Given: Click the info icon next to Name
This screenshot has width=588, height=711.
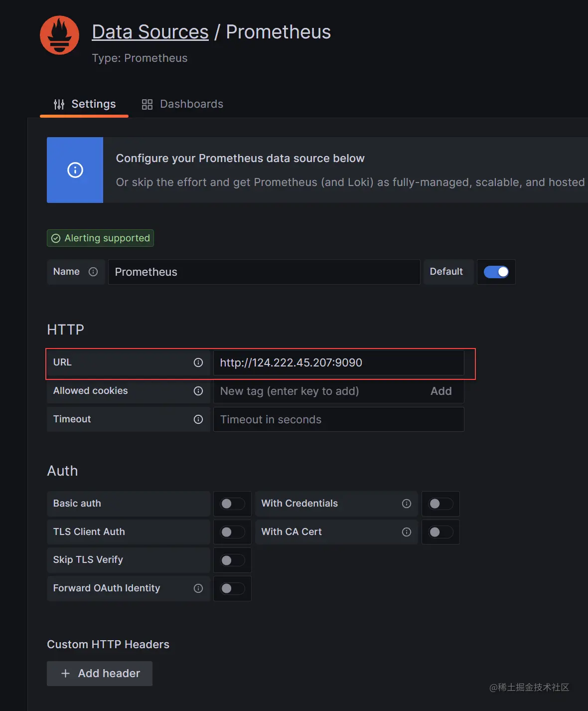Looking at the screenshot, I should [93, 272].
